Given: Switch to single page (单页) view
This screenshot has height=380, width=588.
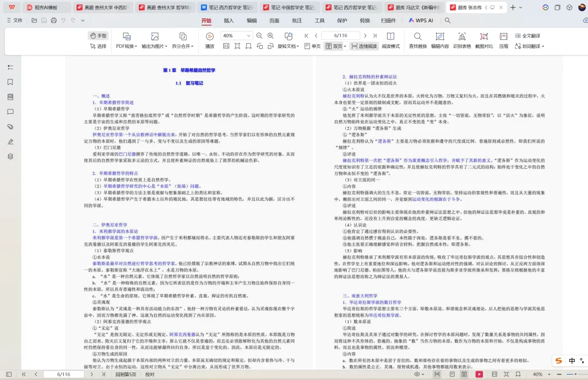Looking at the screenshot, I should tap(314, 45).
